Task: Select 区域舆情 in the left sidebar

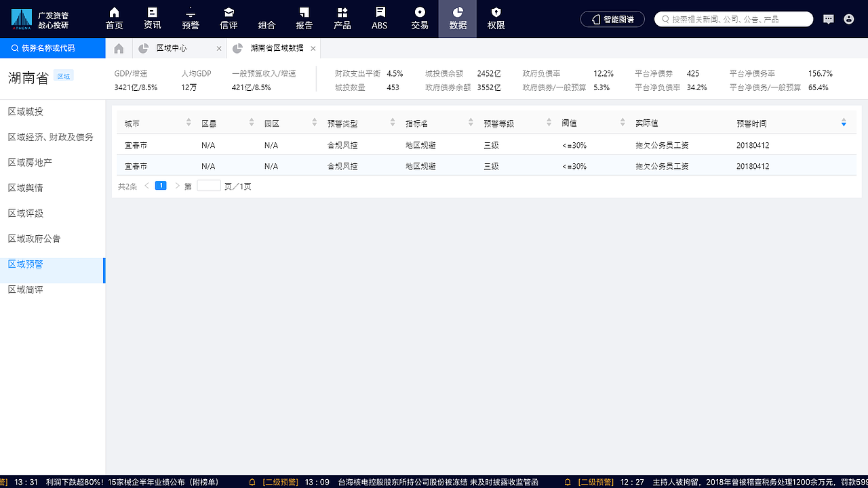Action: point(25,187)
